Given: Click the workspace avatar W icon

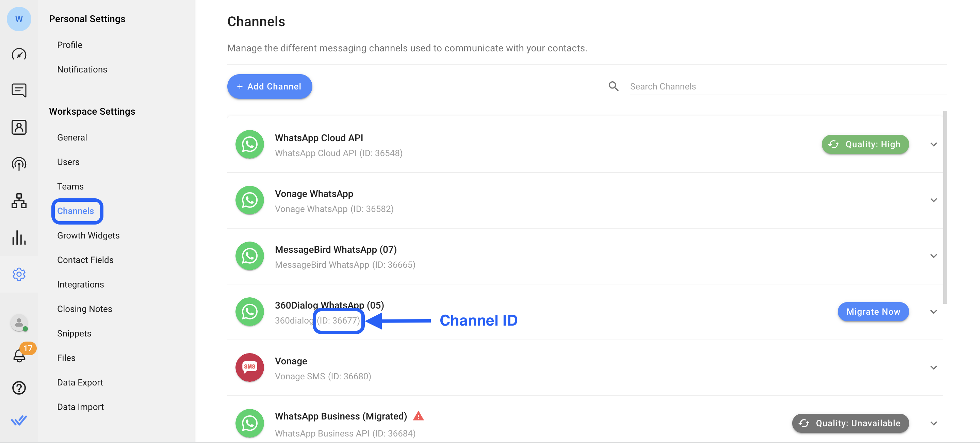Looking at the screenshot, I should [x=19, y=19].
